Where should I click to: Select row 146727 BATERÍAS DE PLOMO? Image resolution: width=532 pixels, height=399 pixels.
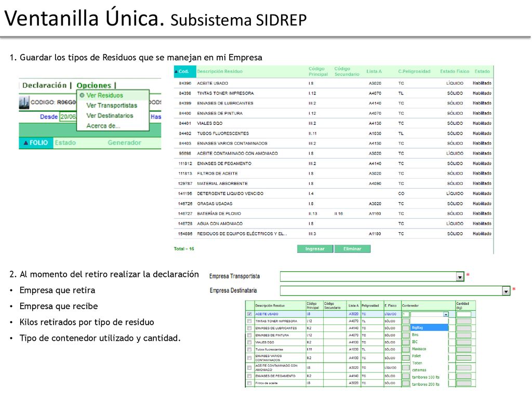coord(334,214)
